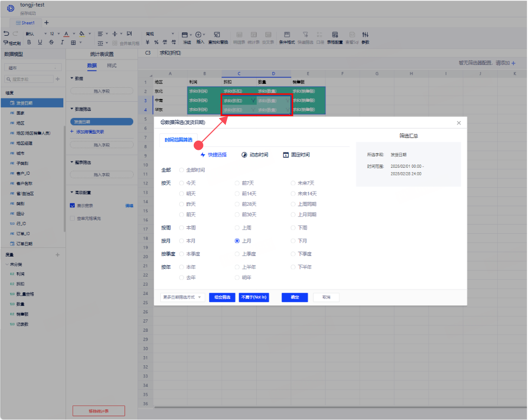Select the 本月 radio button
528x420 pixels.
(x=182, y=241)
